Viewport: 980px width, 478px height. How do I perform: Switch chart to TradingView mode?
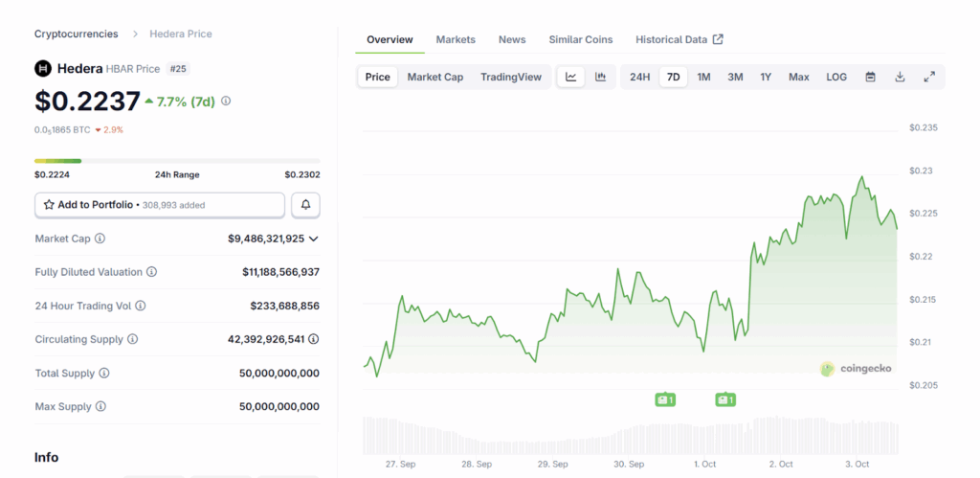510,77
